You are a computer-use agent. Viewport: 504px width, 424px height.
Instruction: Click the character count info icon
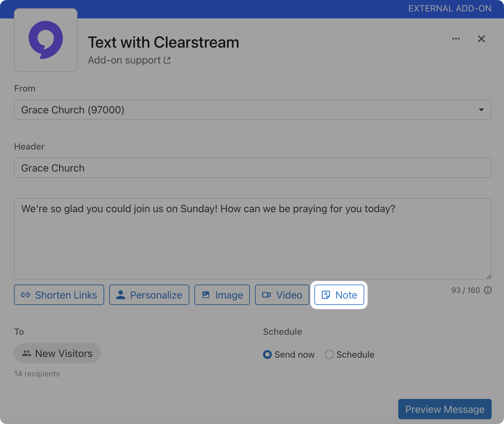[488, 290]
